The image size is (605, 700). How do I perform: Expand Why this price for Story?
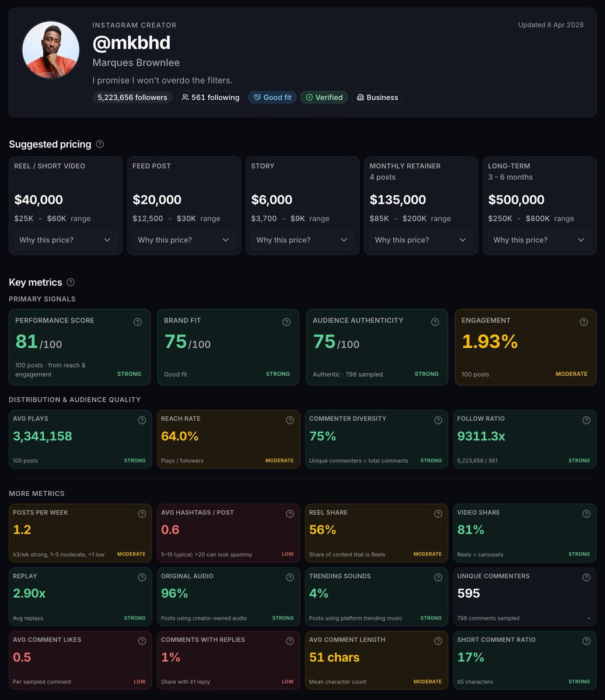pyautogui.click(x=302, y=240)
